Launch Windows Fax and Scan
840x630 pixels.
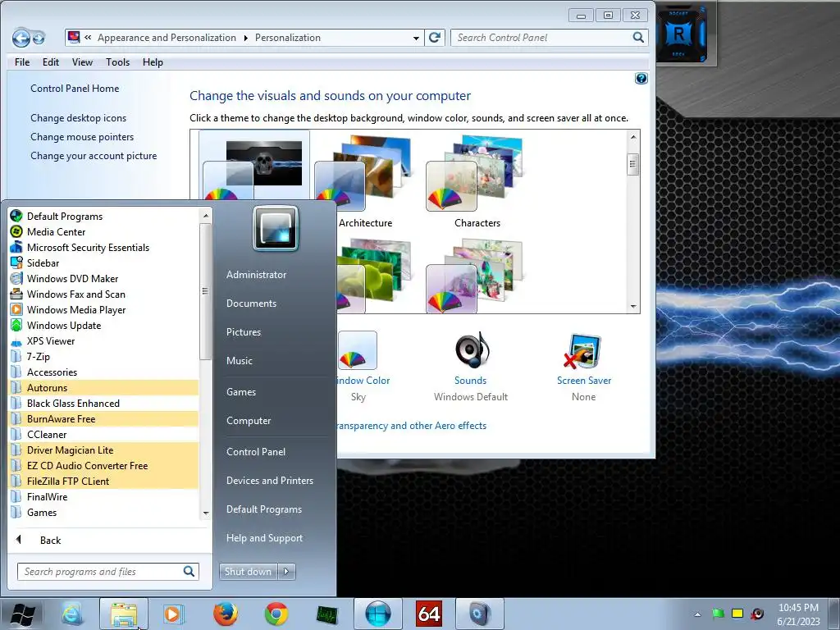(104, 294)
